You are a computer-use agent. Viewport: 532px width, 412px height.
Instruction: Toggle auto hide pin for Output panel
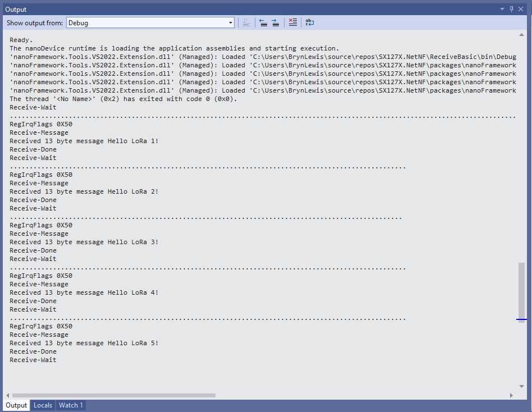point(512,9)
